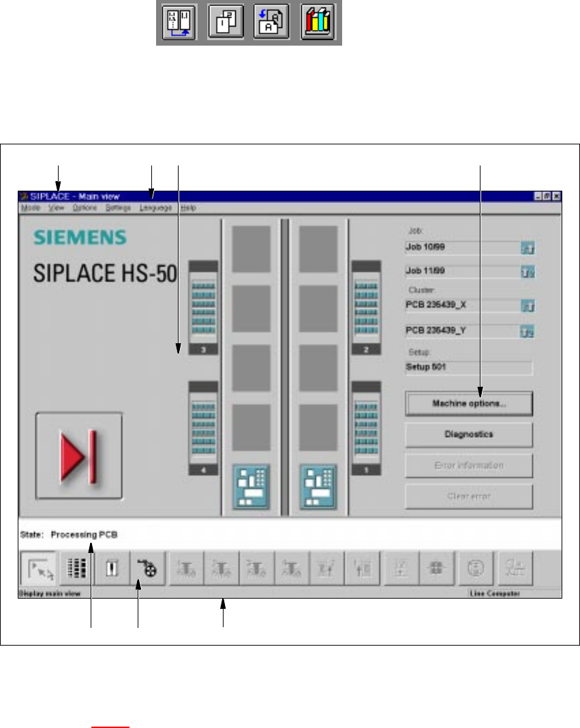Image resolution: width=580 pixels, height=728 pixels.
Task: Select feeder table number 3
Action: click(203, 307)
